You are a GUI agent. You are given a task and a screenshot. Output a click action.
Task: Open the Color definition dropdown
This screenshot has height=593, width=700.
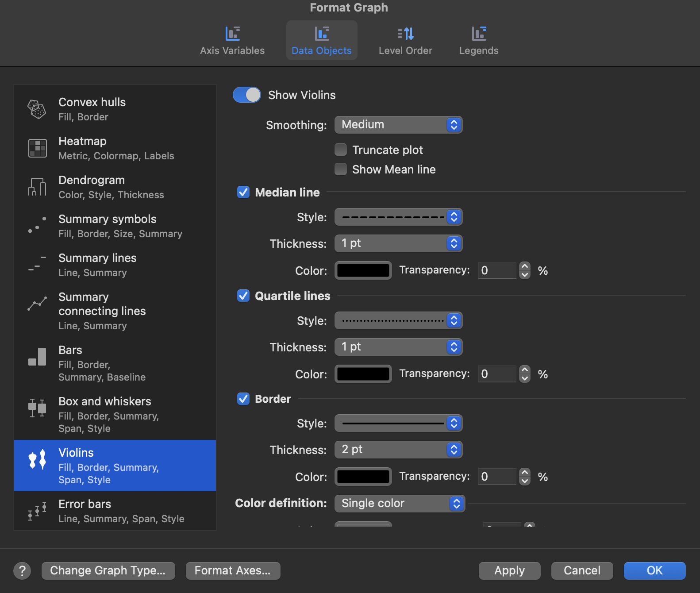pyautogui.click(x=400, y=504)
